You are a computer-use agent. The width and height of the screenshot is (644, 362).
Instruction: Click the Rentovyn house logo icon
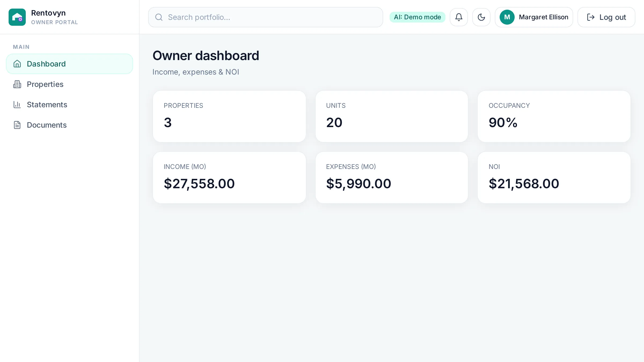(17, 17)
